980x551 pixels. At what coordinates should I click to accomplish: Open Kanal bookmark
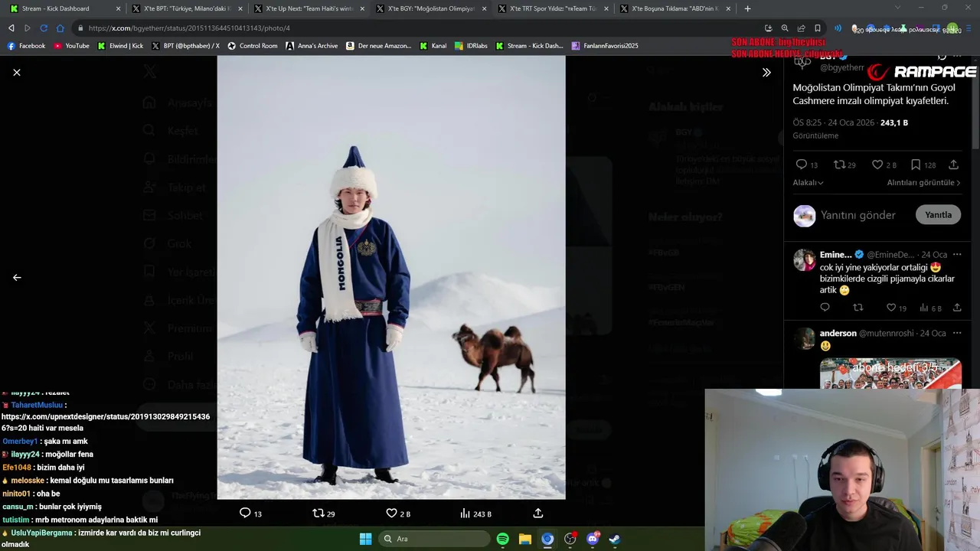tap(433, 46)
